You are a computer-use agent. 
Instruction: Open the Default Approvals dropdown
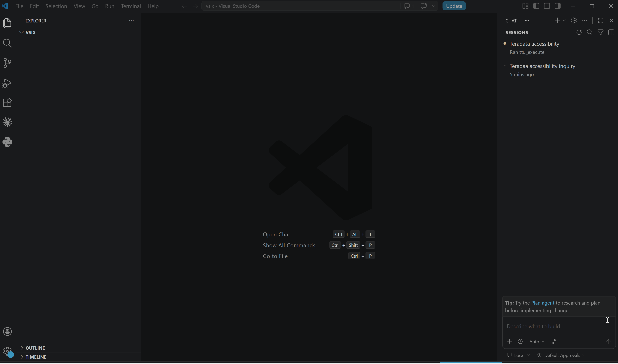pyautogui.click(x=561, y=355)
